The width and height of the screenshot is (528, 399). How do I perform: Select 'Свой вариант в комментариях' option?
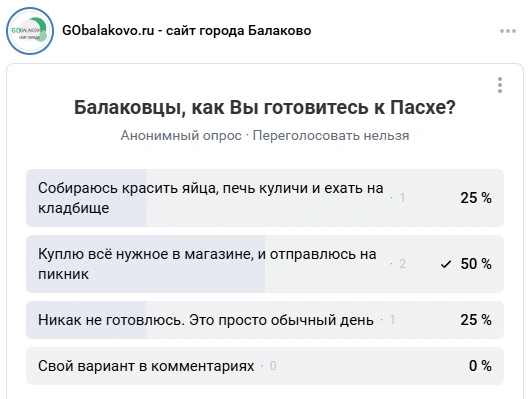point(265,366)
